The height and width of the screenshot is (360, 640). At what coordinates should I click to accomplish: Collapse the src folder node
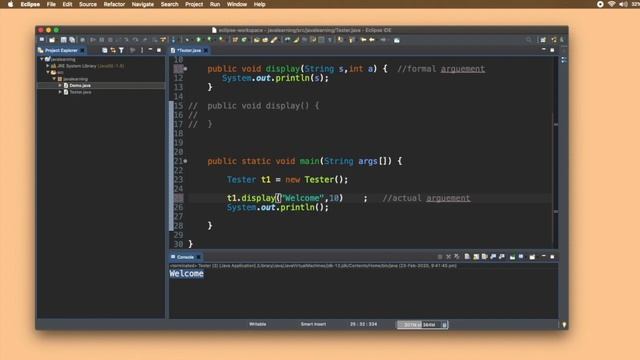[x=48, y=72]
